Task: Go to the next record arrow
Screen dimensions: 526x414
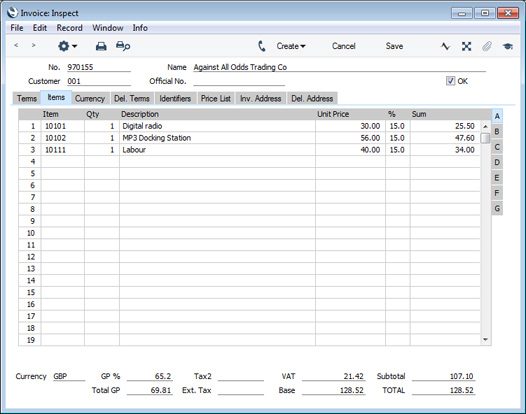Action: 33,45
